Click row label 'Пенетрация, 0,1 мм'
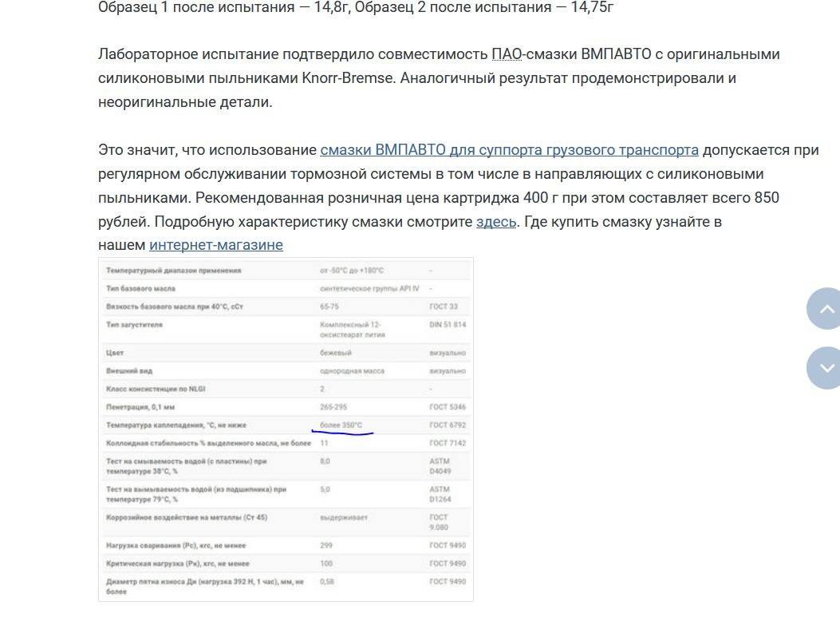This screenshot has height=633, width=840. [140, 407]
